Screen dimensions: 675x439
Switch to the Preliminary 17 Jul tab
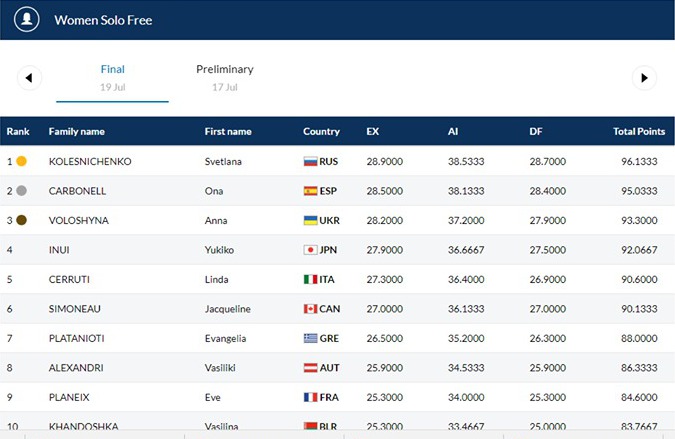click(224, 78)
